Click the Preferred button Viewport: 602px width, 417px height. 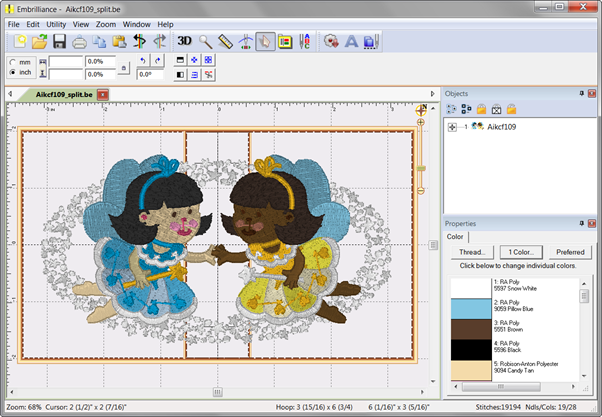coord(570,252)
